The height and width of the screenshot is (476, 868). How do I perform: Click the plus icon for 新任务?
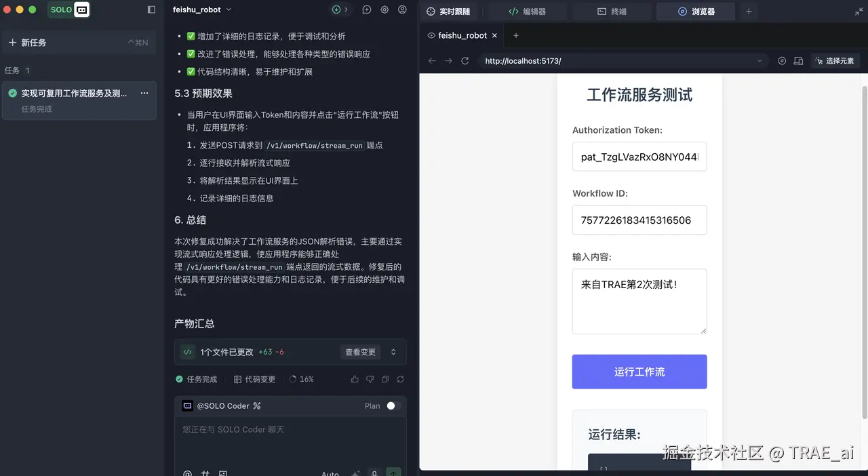click(x=12, y=43)
